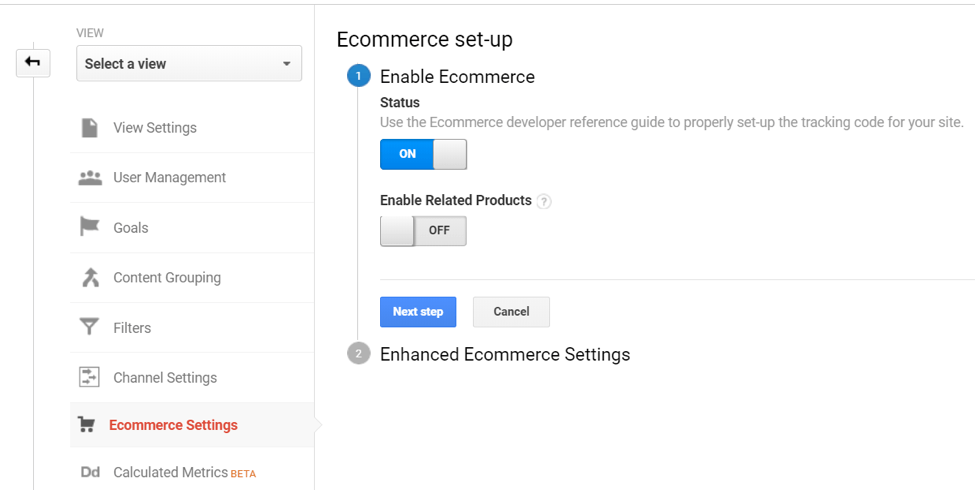Expand step 2 Enhanced Ecommerce Settings
Viewport: 975px width, 490px height.
click(x=504, y=354)
